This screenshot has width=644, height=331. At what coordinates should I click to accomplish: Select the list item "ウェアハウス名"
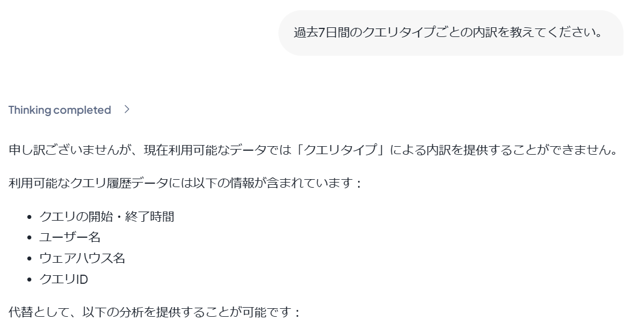(x=82, y=258)
